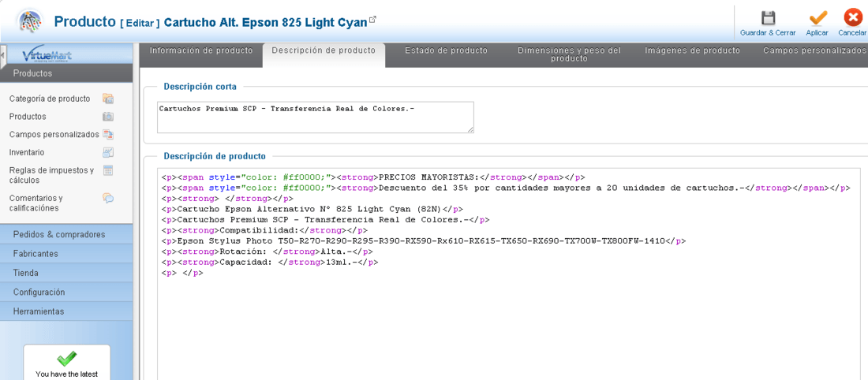Click the Guardar & Cerrar save icon
868x380 pixels.
coord(768,17)
